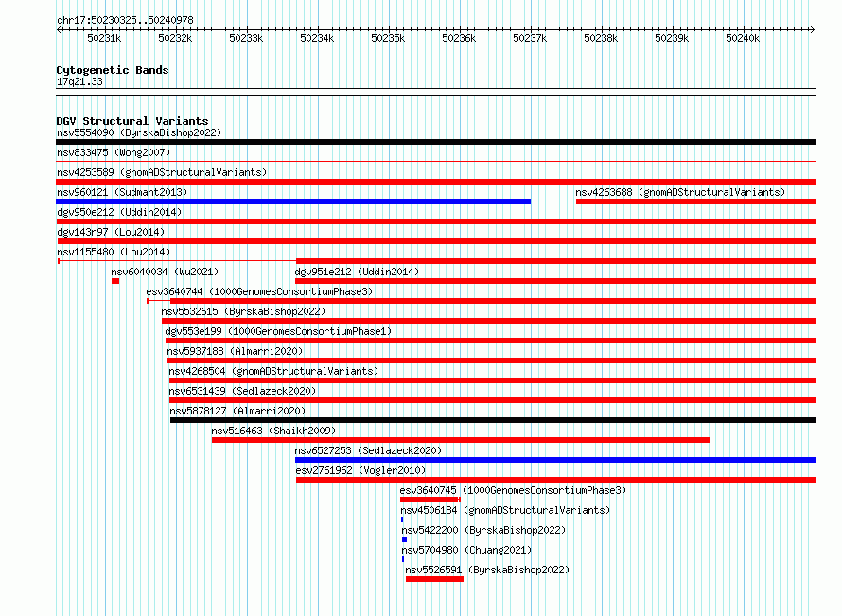Click the short red esv3640745 variant bar
This screenshot has width=842, height=616.
pyautogui.click(x=430, y=500)
